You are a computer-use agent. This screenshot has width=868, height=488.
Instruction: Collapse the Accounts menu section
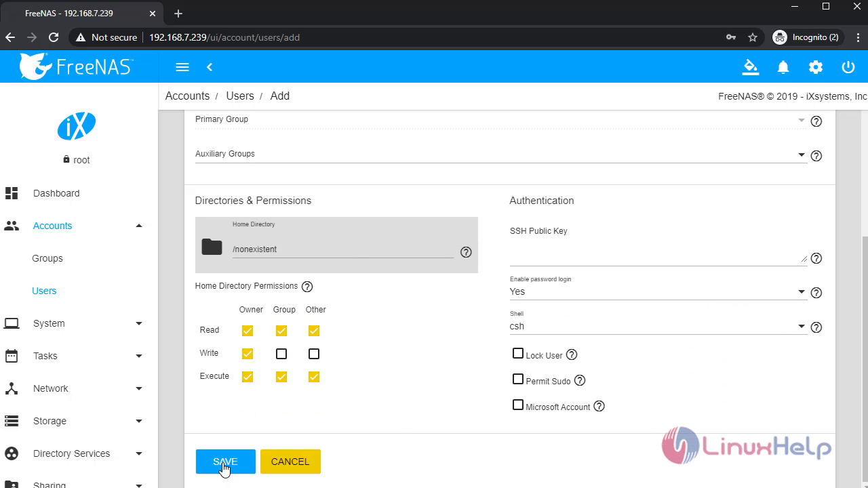coord(79,226)
